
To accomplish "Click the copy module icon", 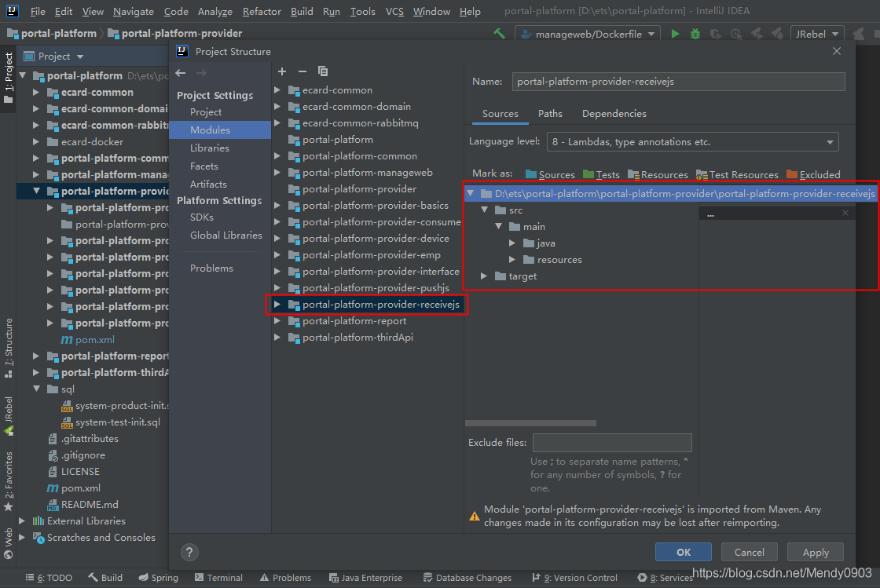I will (323, 71).
